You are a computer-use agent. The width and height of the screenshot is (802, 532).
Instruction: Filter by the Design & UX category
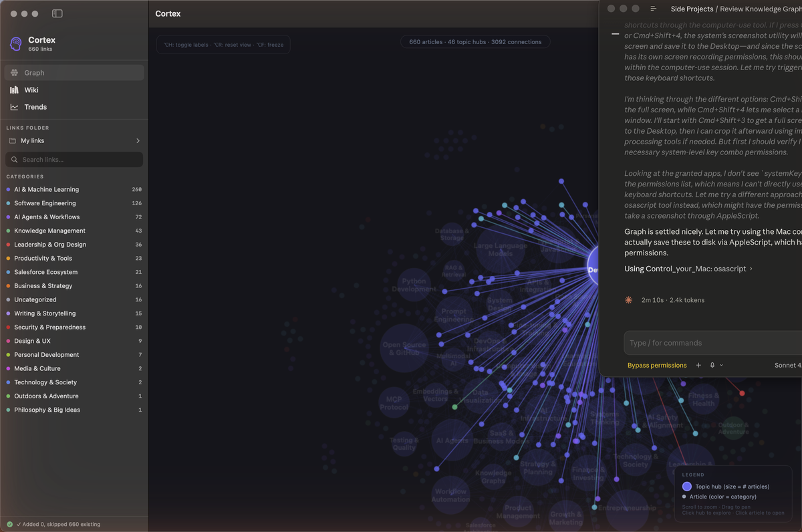74,341
